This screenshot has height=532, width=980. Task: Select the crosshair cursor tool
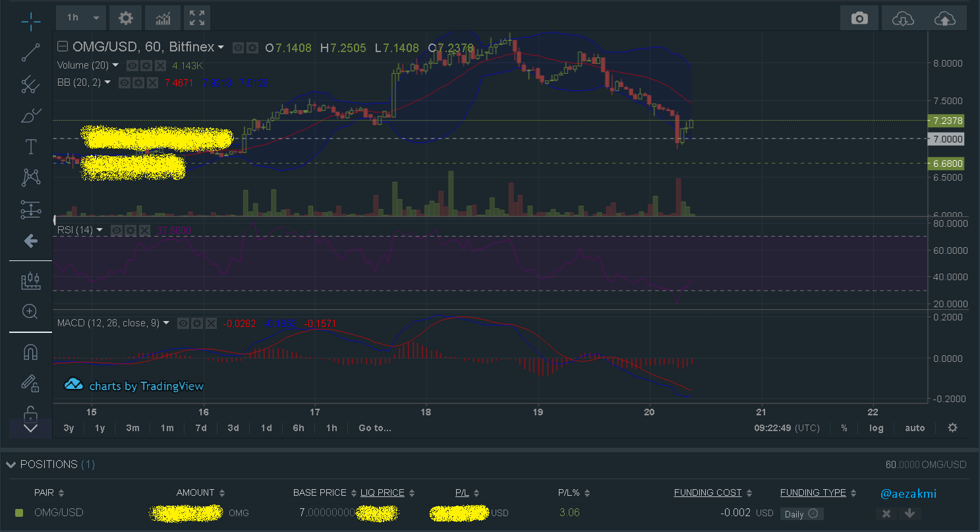30,22
